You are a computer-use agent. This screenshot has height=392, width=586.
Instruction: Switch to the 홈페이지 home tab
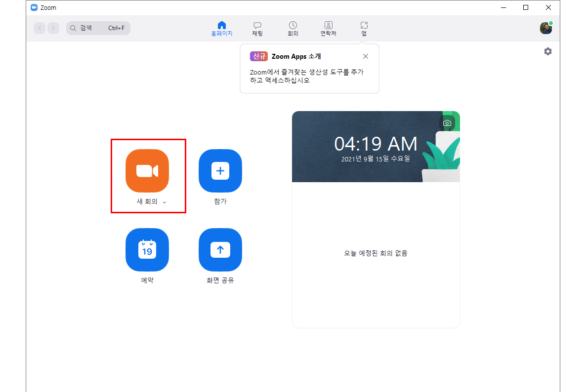click(222, 28)
